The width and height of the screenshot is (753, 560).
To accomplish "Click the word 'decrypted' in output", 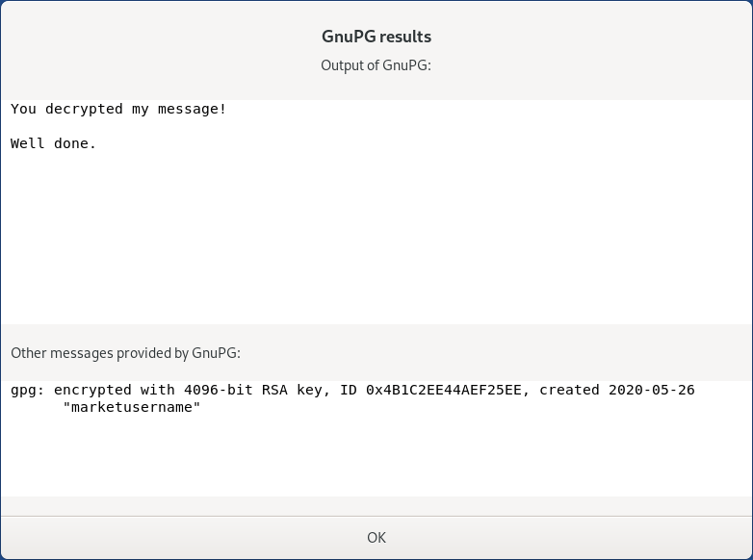I will (84, 110).
